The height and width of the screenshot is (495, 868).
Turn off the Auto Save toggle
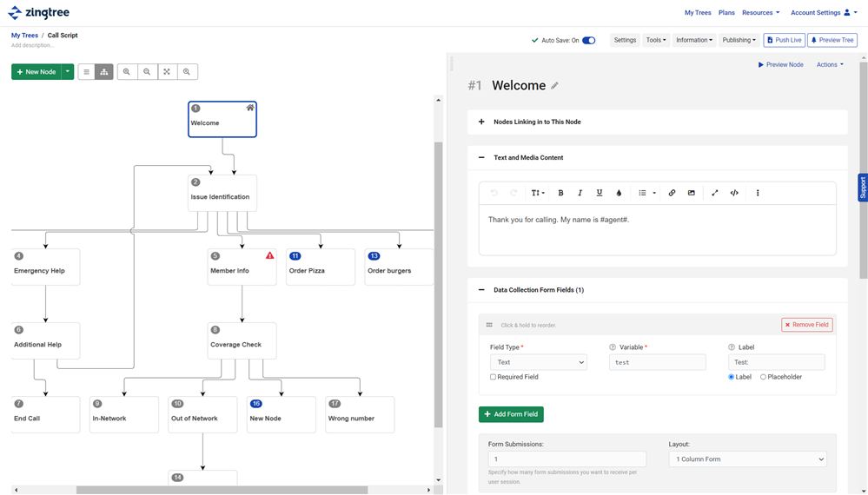tap(588, 40)
